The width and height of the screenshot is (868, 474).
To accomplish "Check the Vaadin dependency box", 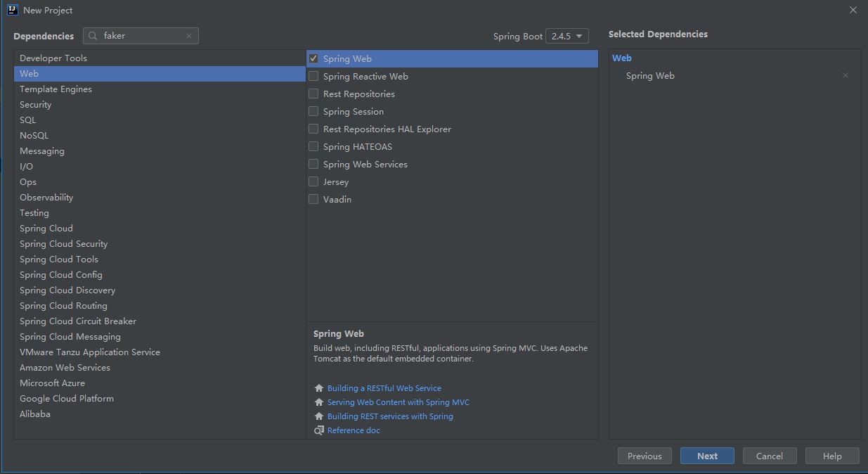I will 313,200.
